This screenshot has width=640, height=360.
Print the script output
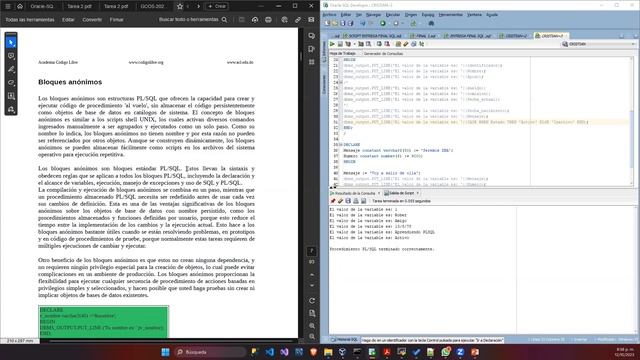coord(356,201)
